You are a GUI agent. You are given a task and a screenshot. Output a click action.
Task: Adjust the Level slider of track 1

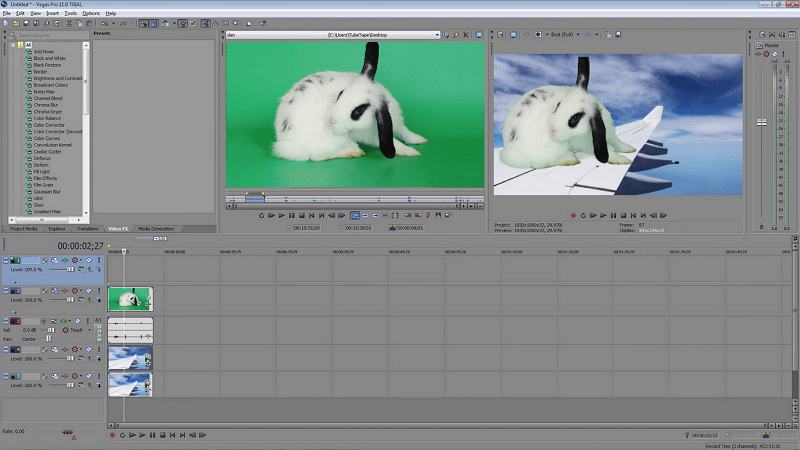pyautogui.click(x=70, y=269)
